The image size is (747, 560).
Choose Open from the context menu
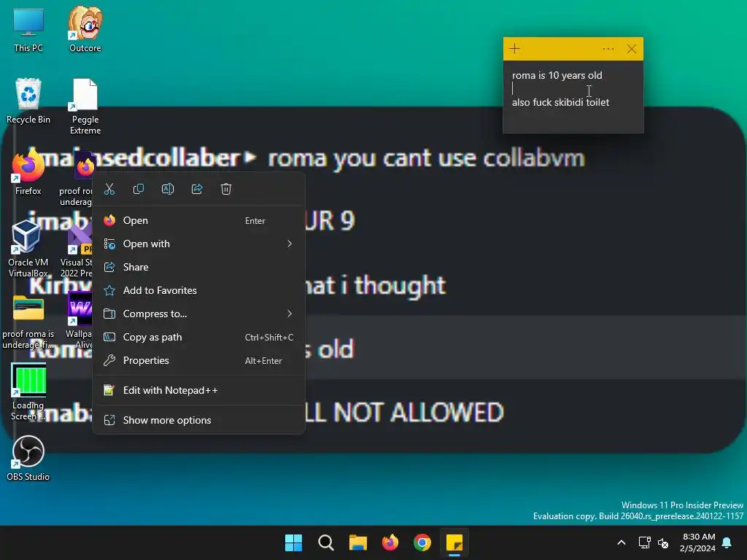pos(198,220)
